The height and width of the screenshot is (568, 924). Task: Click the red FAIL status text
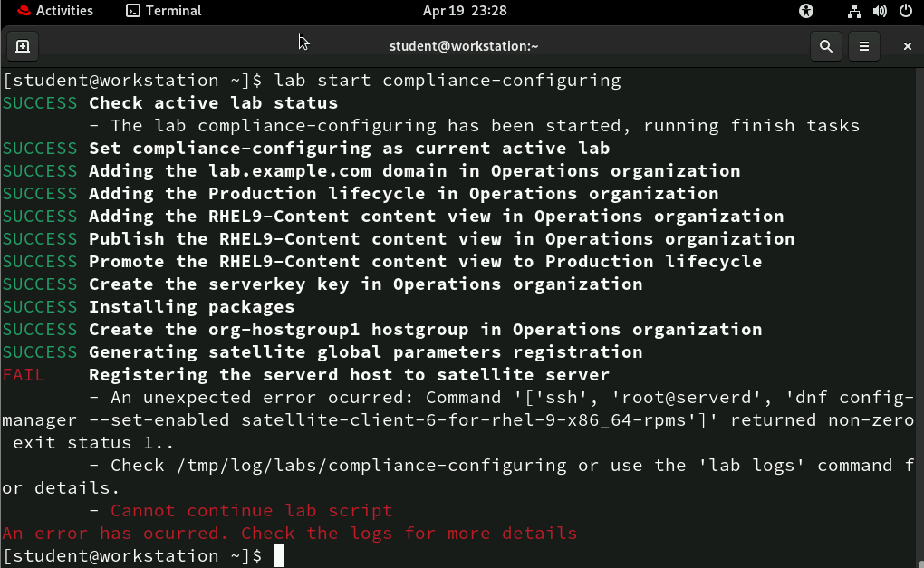(x=23, y=375)
